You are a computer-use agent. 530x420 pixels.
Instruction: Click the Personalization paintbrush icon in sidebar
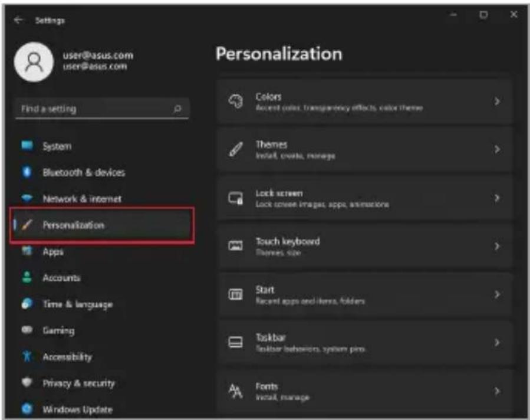(27, 225)
